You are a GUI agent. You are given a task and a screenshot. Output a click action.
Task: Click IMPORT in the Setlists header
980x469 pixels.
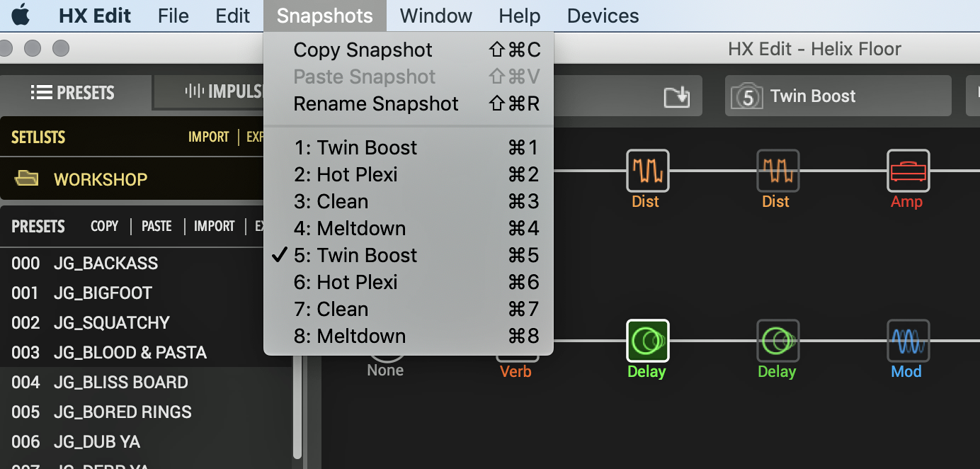(209, 137)
